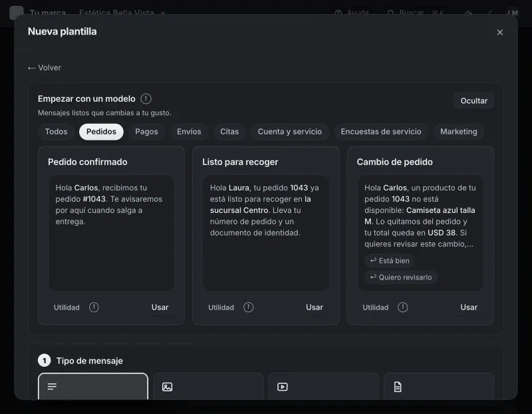Open Utilidad info icon on Pedido confirmado card
Viewport: 532px width, 414px height.
[94, 308]
